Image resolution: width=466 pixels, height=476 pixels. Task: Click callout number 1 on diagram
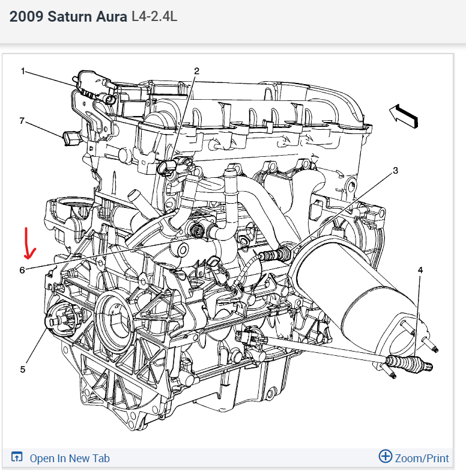click(23, 71)
